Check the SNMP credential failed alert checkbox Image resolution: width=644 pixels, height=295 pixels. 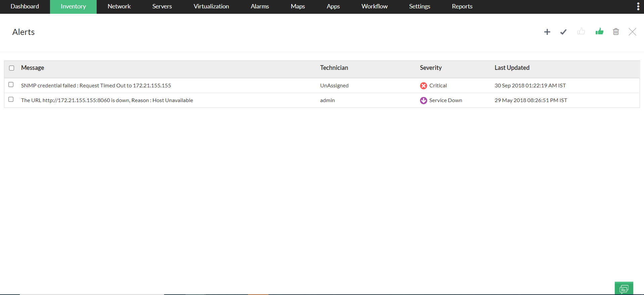coord(11,85)
